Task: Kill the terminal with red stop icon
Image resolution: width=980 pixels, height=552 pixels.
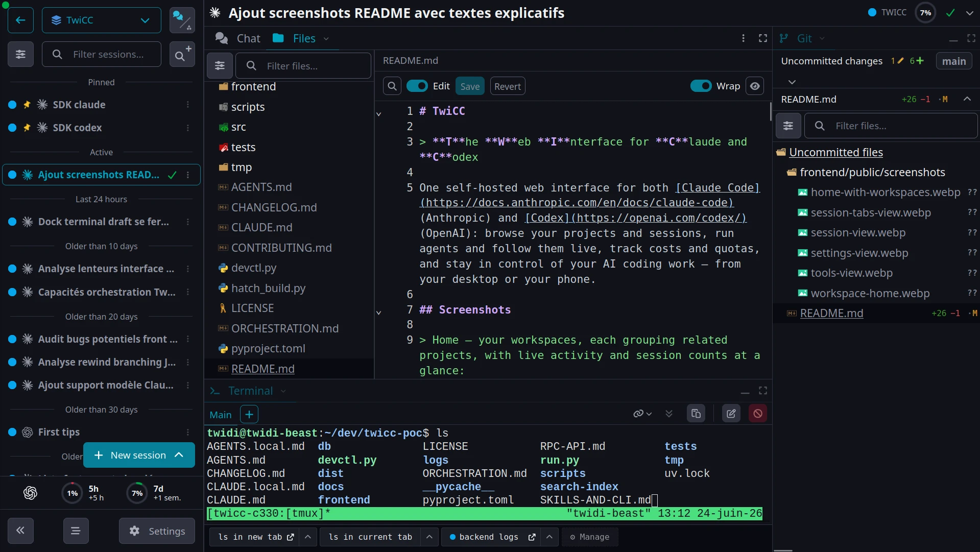Action: click(x=758, y=414)
